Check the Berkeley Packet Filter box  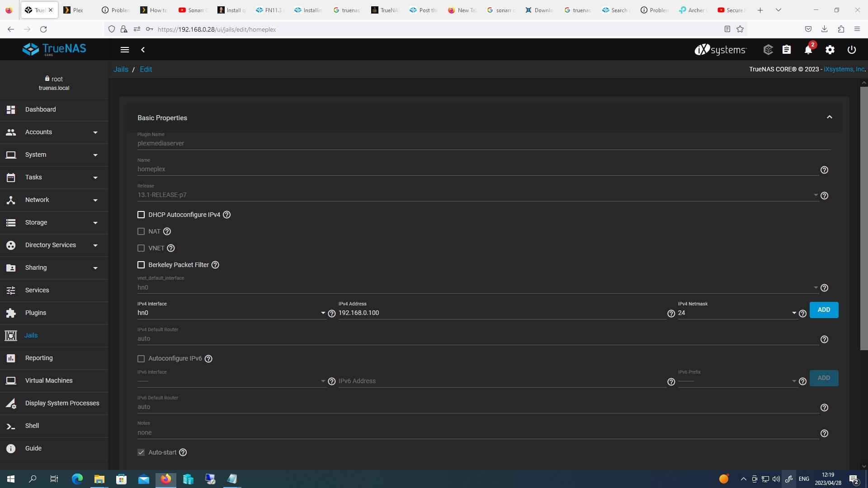pyautogui.click(x=141, y=265)
